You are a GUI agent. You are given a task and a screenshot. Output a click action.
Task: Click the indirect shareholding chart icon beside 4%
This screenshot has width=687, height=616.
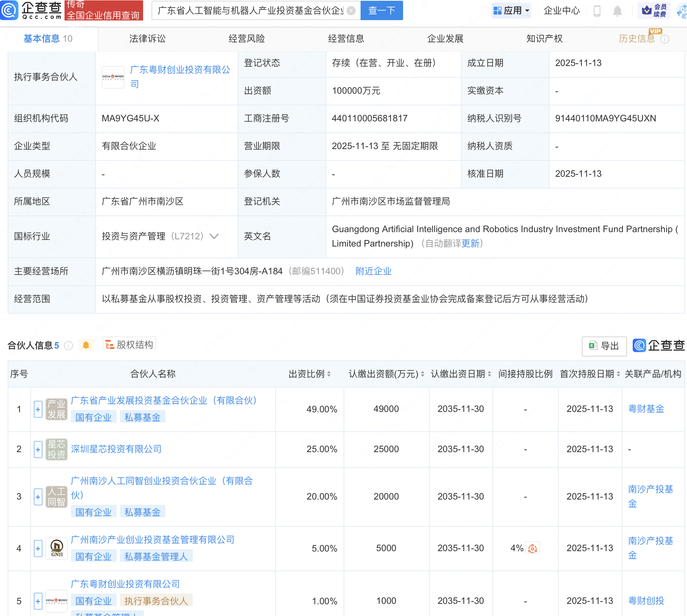tap(533, 548)
